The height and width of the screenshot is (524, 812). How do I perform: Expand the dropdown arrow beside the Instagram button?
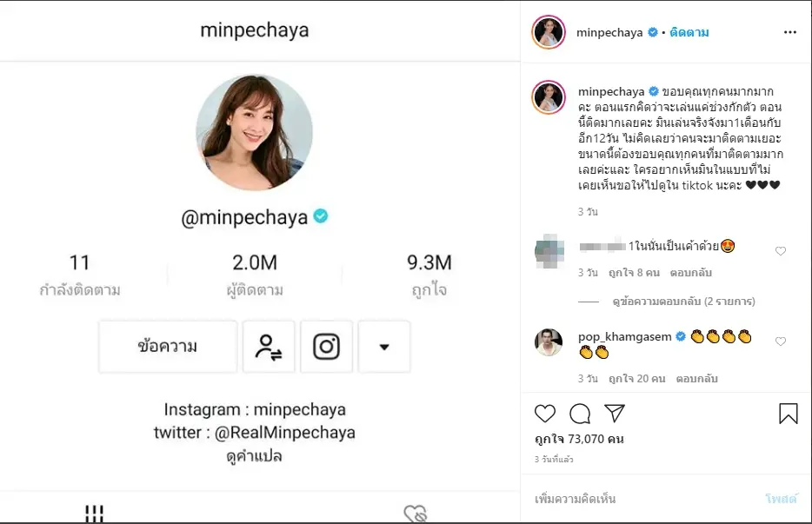383,347
